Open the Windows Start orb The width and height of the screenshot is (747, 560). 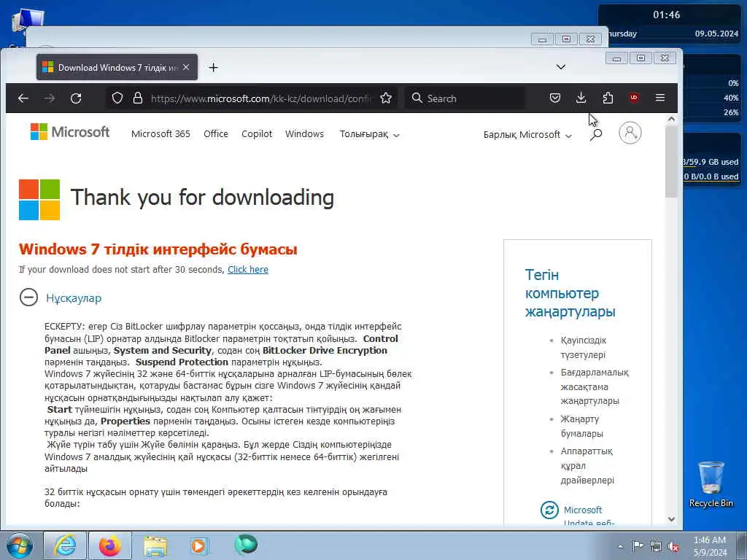[x=19, y=545]
